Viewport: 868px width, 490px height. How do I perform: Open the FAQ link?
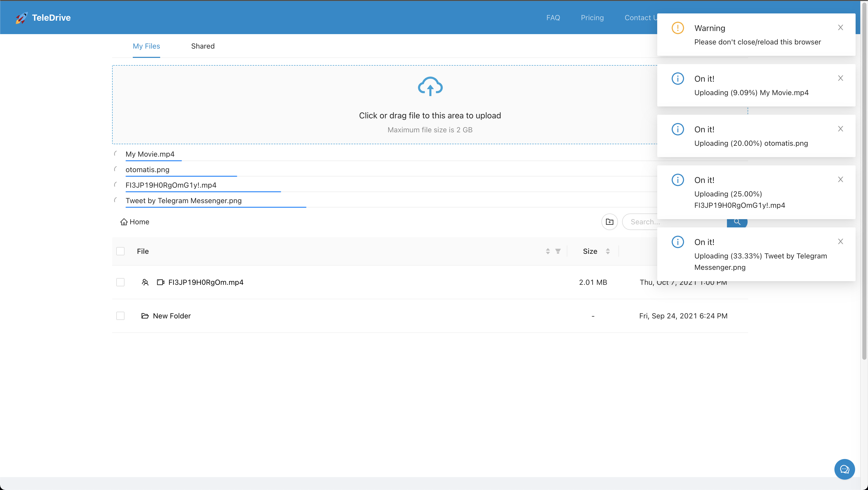point(553,18)
